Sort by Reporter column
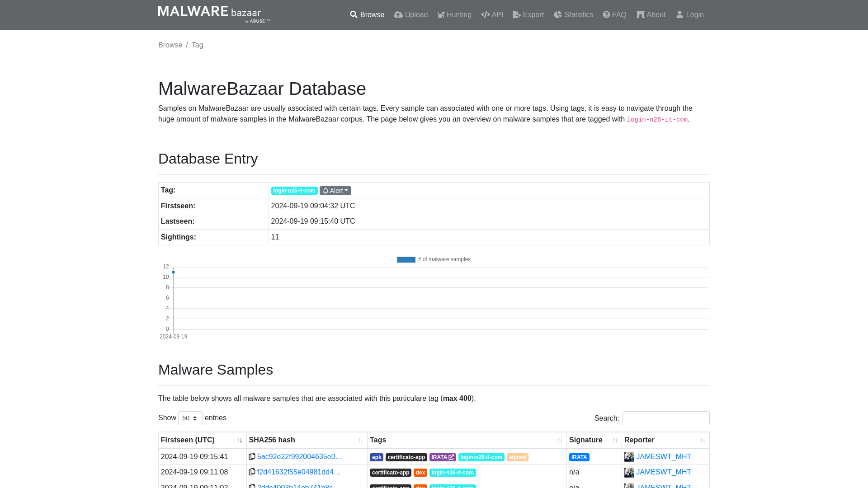Screen dimensions: 868x488 (x=665, y=440)
